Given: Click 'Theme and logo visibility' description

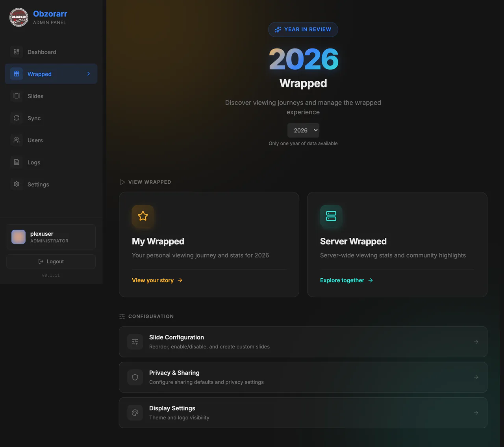Looking at the screenshot, I should coord(179,418).
